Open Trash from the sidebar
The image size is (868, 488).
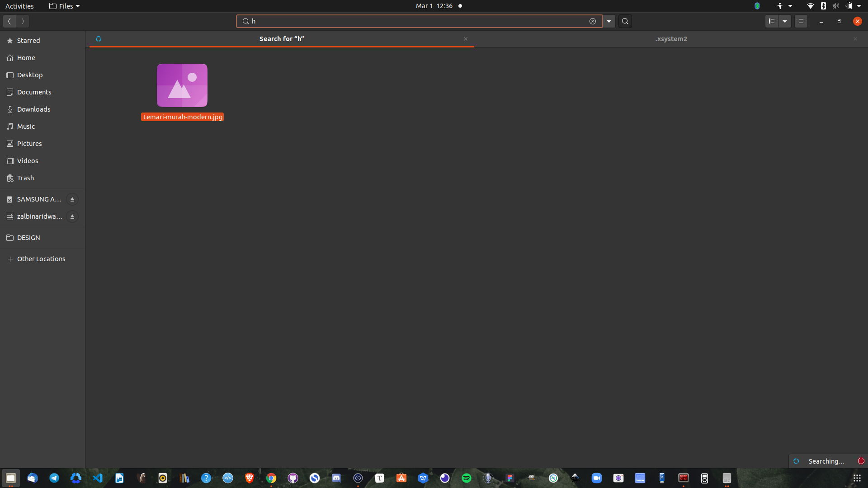click(x=25, y=178)
